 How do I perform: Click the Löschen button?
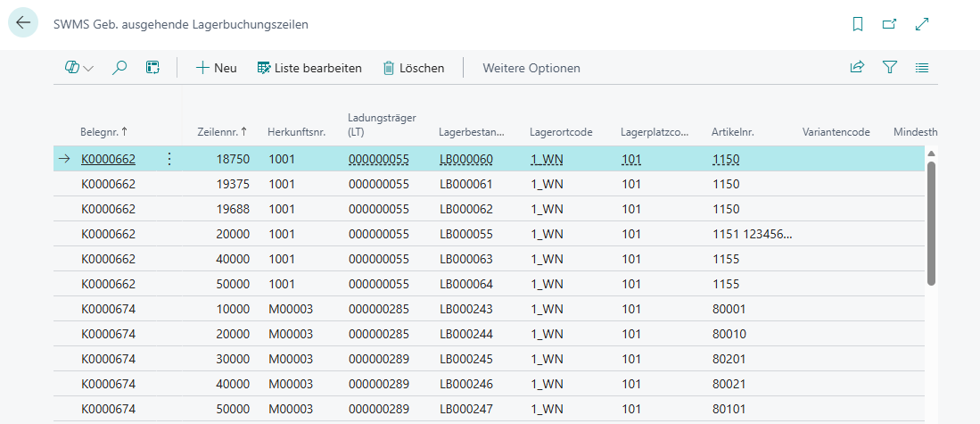tap(414, 68)
